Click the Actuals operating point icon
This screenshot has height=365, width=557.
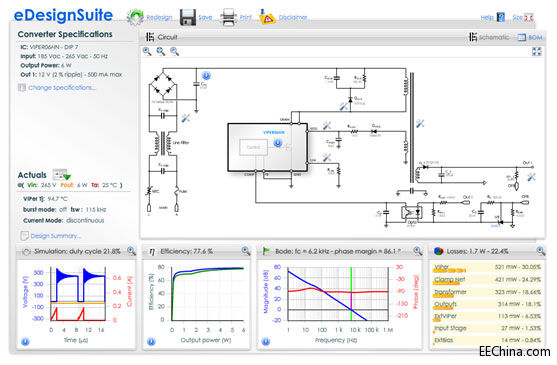tap(62, 174)
